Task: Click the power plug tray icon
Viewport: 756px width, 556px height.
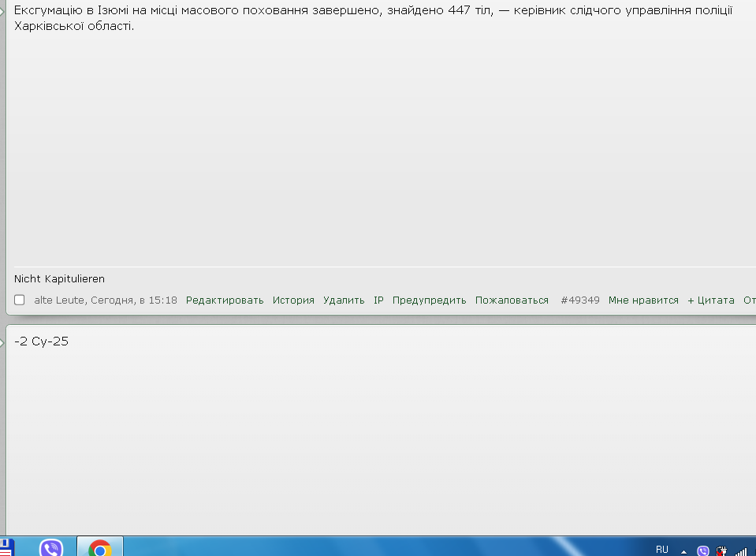Action: pos(722,550)
